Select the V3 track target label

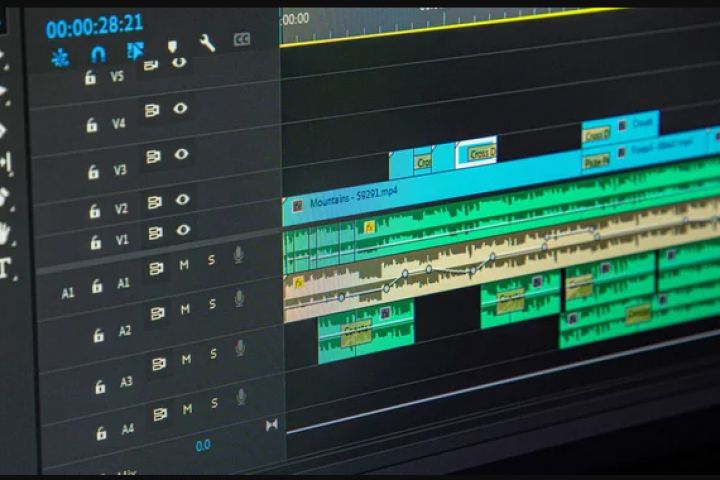tap(120, 170)
